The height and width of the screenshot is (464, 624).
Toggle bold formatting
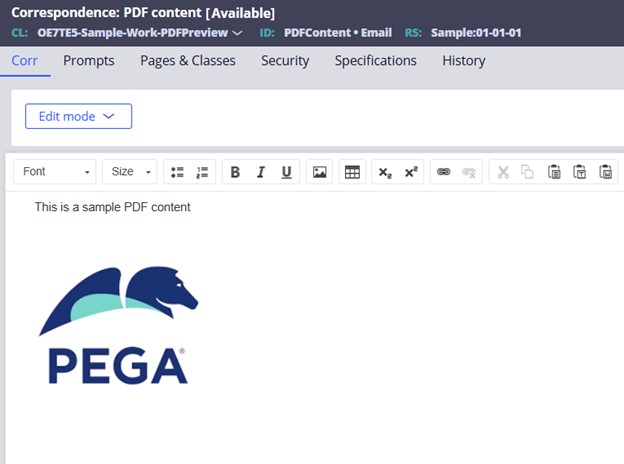pos(235,172)
